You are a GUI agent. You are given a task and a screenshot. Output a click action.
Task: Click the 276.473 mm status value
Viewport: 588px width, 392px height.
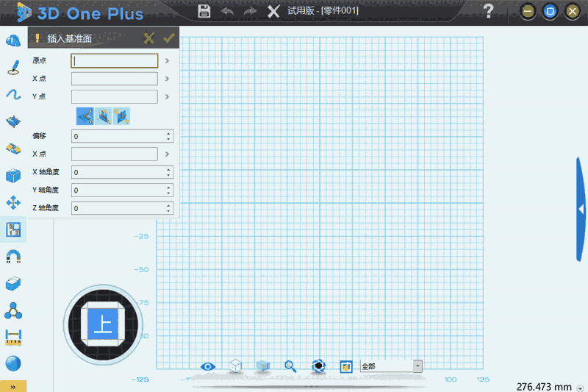pyautogui.click(x=544, y=387)
